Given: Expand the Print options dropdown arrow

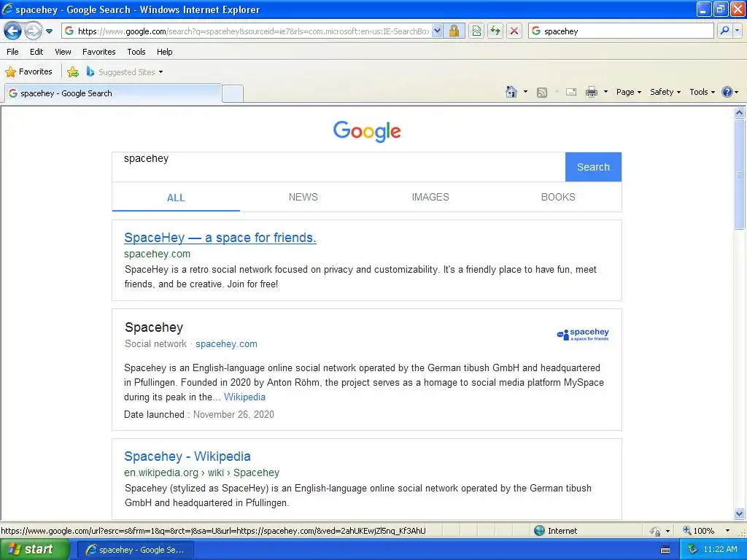Looking at the screenshot, I should pos(605,92).
